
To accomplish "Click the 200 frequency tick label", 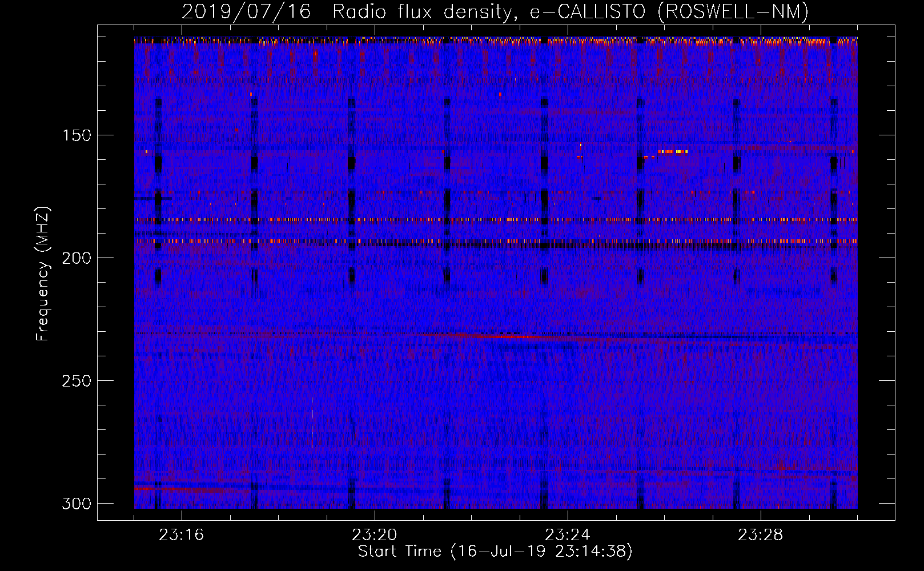I will click(x=77, y=258).
